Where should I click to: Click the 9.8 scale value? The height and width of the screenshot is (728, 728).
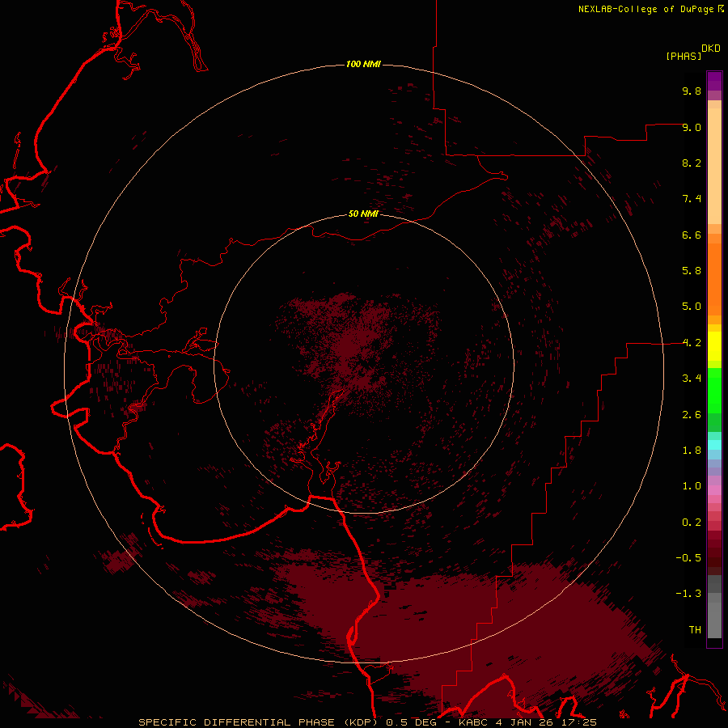692,91
